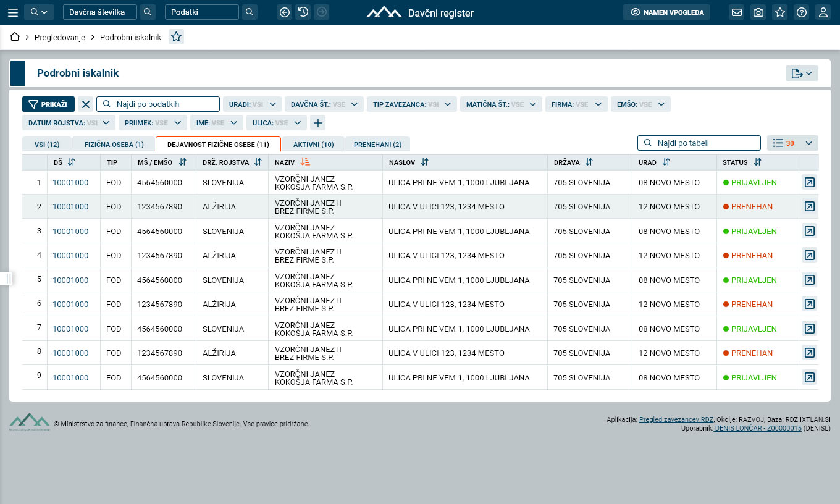Sort by MŠ / EMŠO column
The height and width of the screenshot is (504, 840).
click(182, 162)
